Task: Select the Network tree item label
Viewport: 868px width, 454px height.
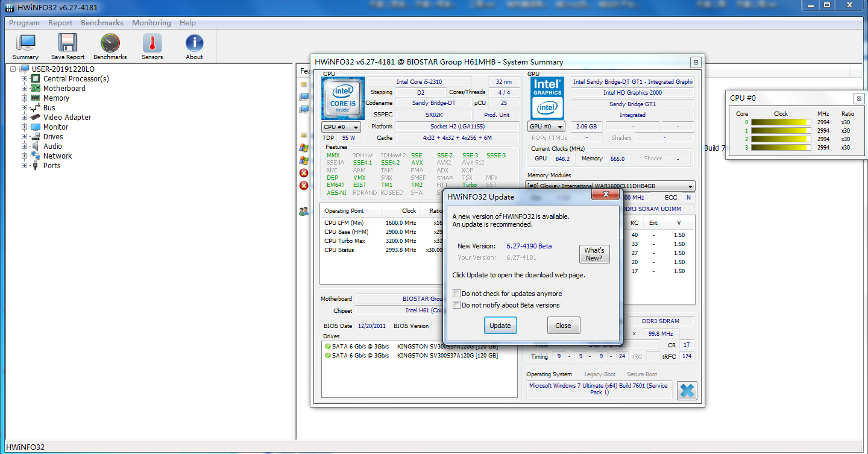Action: point(58,156)
